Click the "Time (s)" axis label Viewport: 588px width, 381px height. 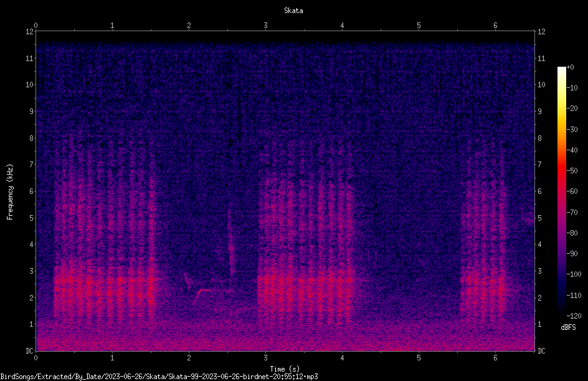pyautogui.click(x=285, y=369)
